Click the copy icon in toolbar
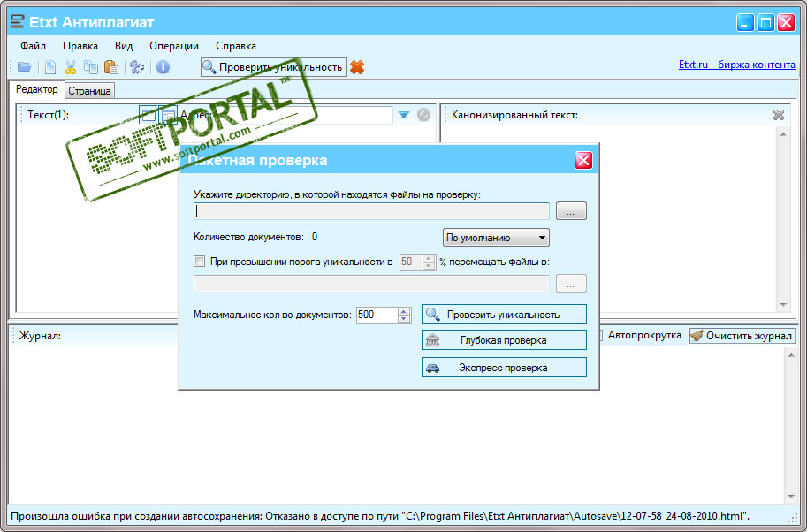The width and height of the screenshot is (807, 532). click(91, 67)
